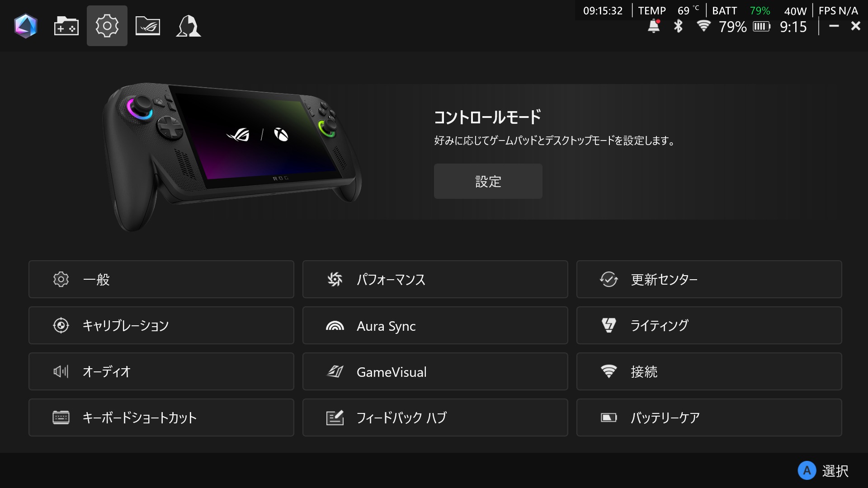Click the battery indicator icon
The image size is (868, 488).
point(762,27)
